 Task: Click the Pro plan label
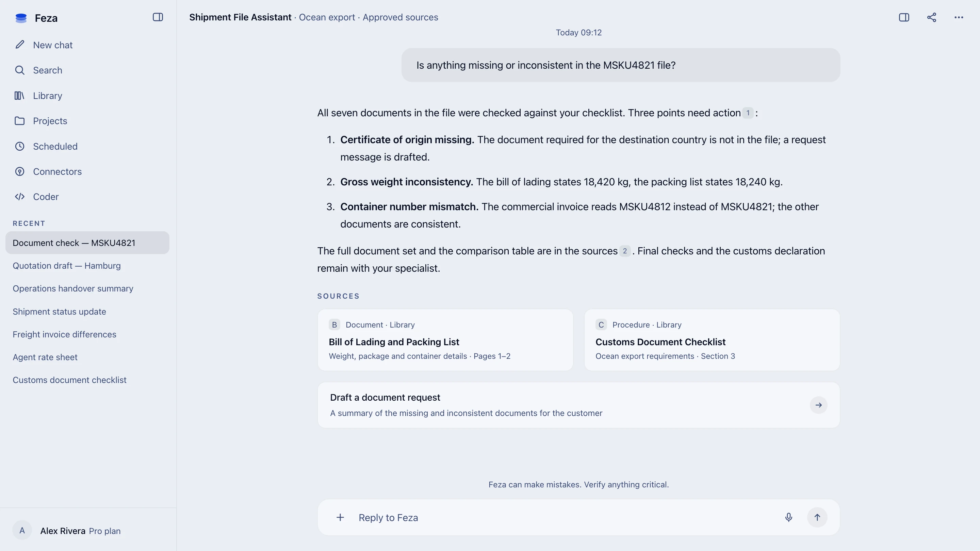point(104,531)
